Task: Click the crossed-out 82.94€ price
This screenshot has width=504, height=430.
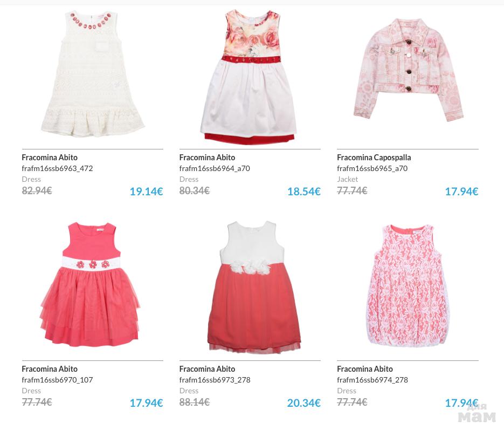Action: coord(37,190)
